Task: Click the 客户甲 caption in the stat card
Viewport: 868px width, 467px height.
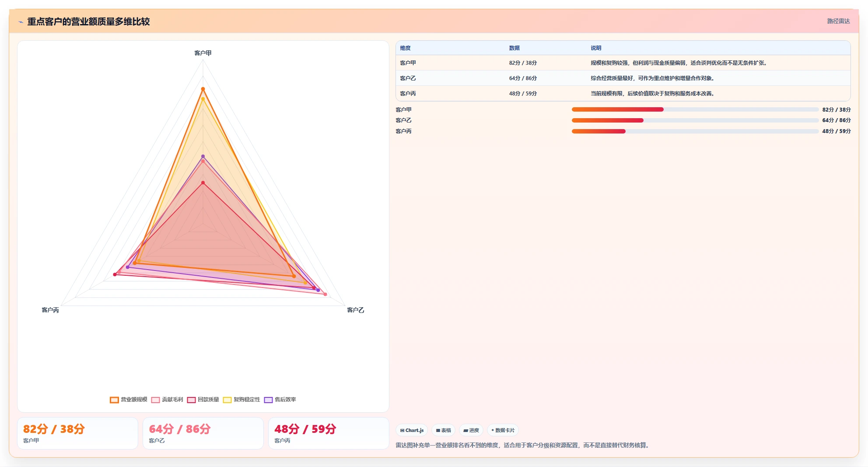Action: (x=31, y=441)
